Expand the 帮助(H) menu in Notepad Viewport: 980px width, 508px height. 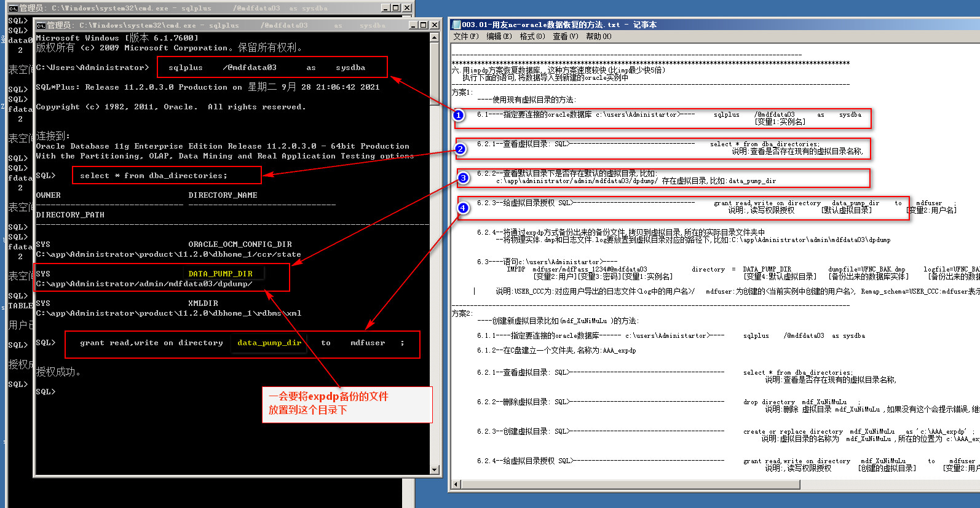[598, 36]
